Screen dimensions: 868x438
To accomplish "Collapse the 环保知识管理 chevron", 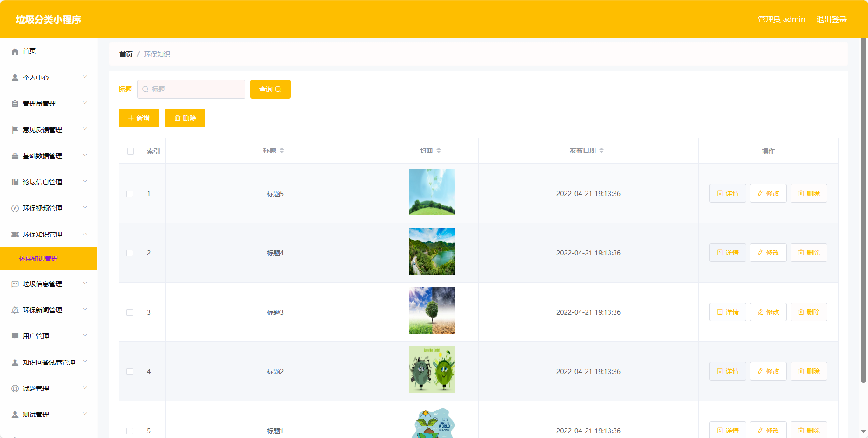I will pyautogui.click(x=85, y=233).
